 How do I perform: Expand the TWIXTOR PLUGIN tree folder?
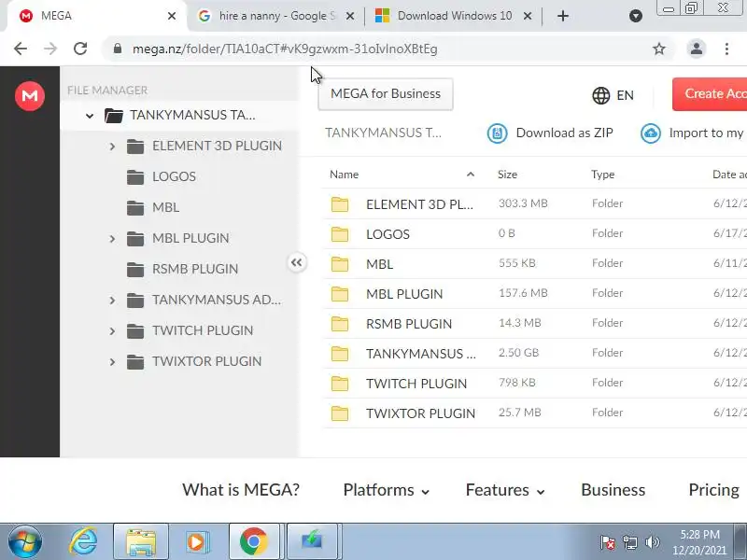(x=112, y=362)
